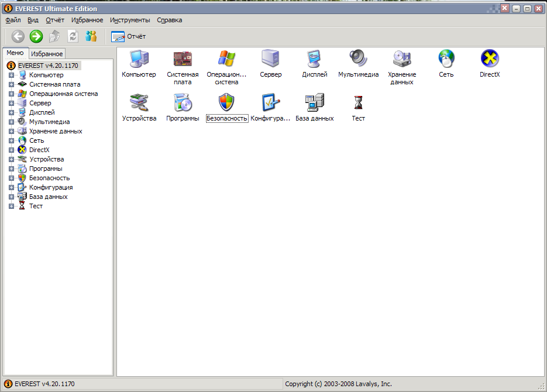Open the Инструменты menu
The width and height of the screenshot is (547, 392).
coord(130,20)
